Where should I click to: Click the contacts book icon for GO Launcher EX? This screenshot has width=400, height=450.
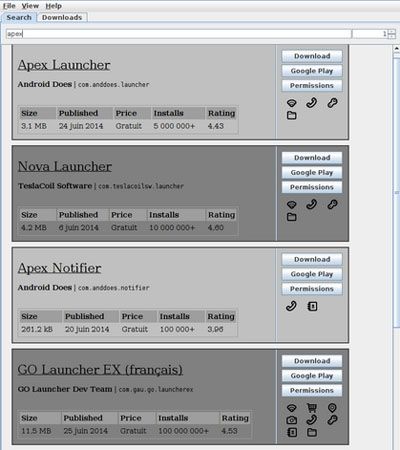point(292,433)
